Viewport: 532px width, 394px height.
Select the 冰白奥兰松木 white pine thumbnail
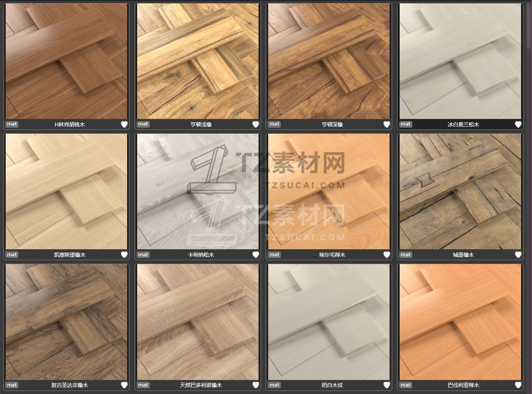460,61
